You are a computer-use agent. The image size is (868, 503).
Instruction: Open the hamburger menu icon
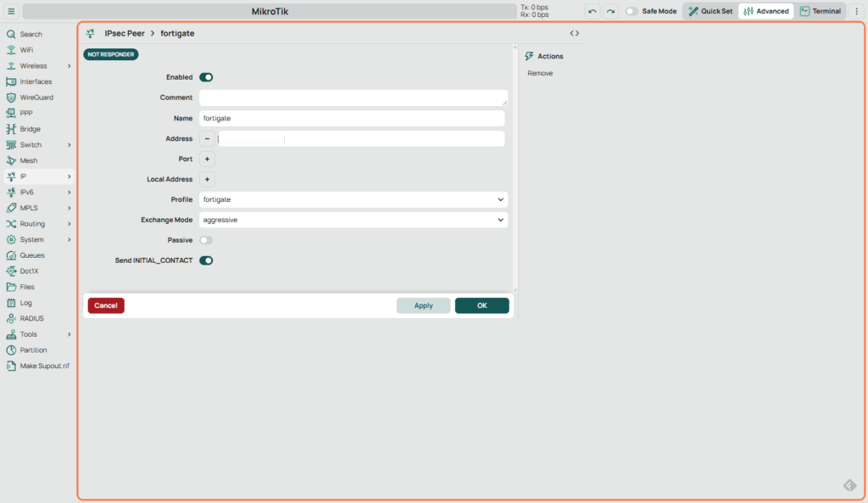coord(11,11)
